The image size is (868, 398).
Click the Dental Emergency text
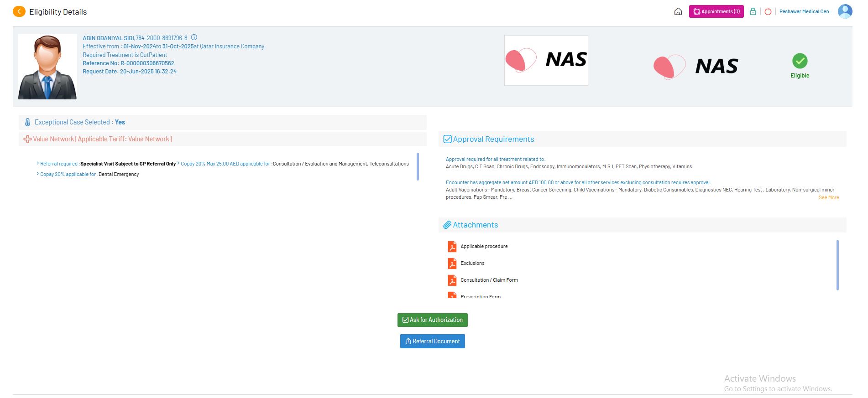point(119,174)
